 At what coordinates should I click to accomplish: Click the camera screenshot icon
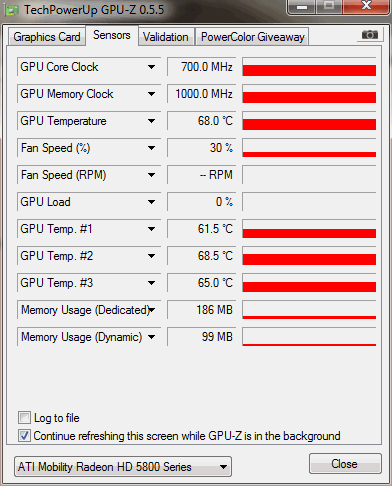tap(370, 35)
